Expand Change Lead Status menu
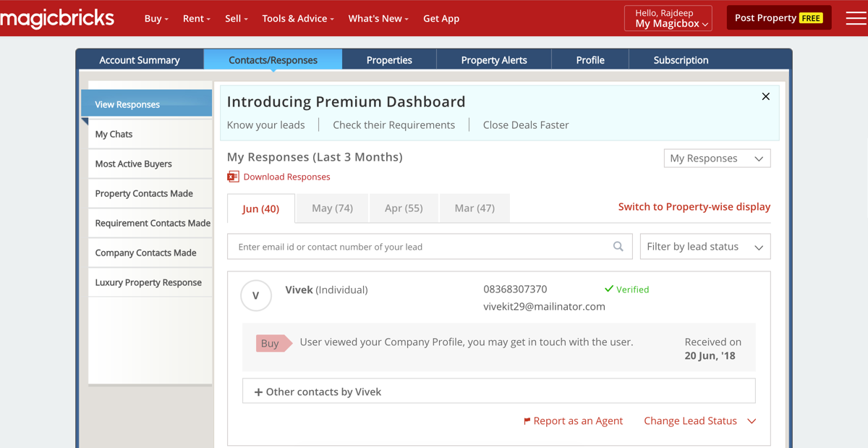This screenshot has height=448, width=868. (x=699, y=421)
